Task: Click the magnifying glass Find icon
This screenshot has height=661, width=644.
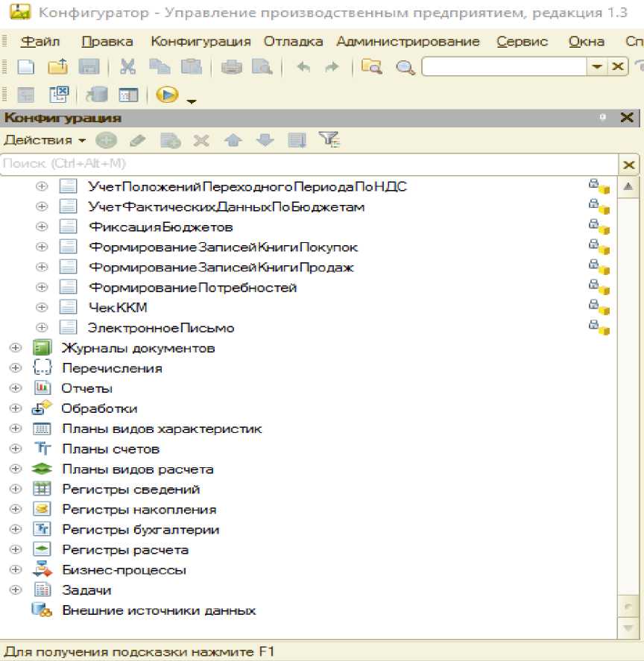Action: coord(405,67)
